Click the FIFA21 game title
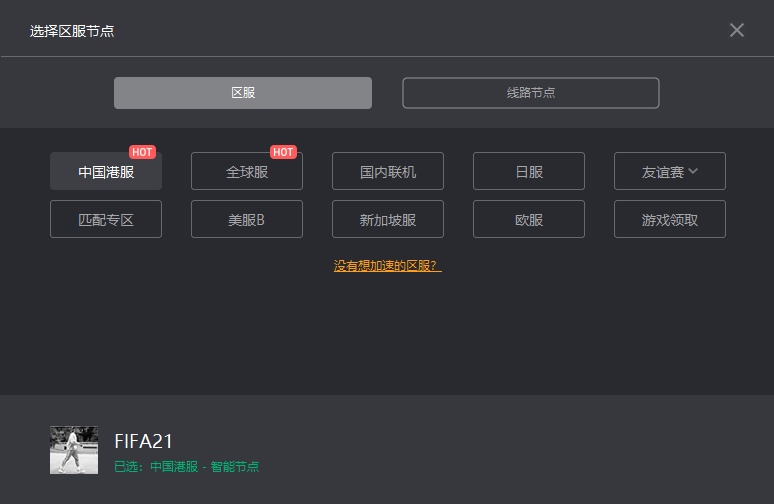Screen dimensions: 774x504 coord(143,441)
